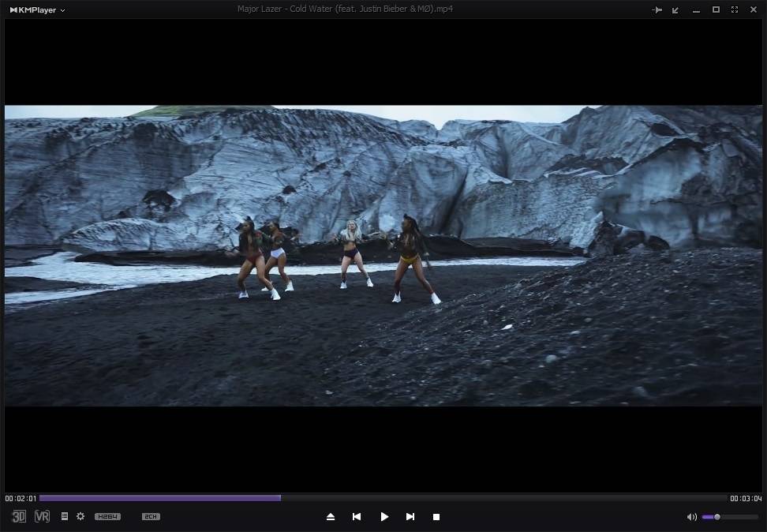Maximize the KMPlayer window
Viewport: 767px width, 532px height.
(x=716, y=9)
